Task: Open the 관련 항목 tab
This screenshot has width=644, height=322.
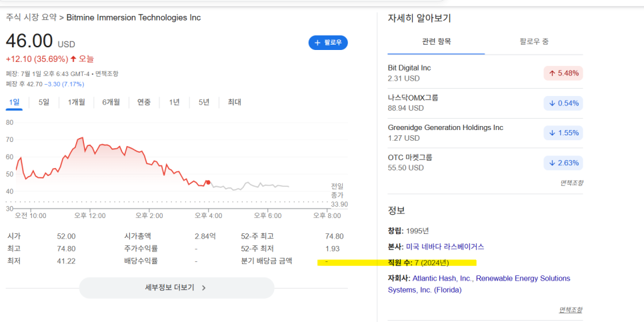Action: coord(436,41)
